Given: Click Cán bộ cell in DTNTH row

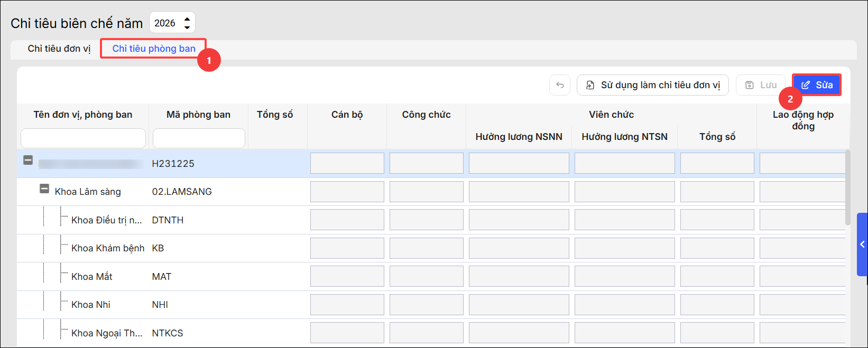Looking at the screenshot, I should (x=347, y=220).
